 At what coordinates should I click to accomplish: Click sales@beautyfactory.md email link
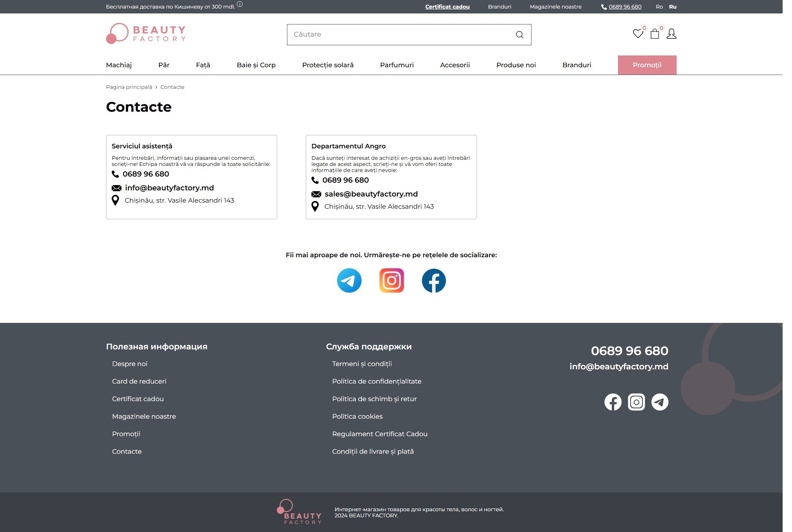tap(371, 194)
